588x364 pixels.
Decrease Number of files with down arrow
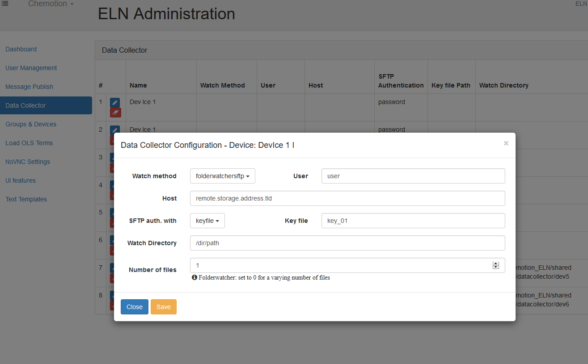click(x=495, y=267)
